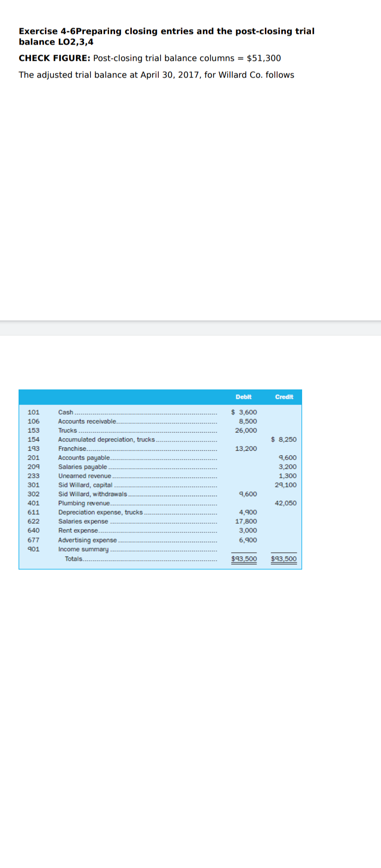Click the 26,000 Trucks debit value
381x868 pixels.
coord(246,430)
